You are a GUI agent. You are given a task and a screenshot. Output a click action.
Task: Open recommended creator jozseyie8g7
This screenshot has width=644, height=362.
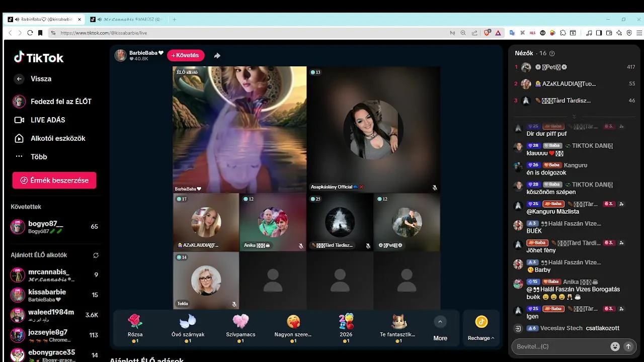coord(54,335)
